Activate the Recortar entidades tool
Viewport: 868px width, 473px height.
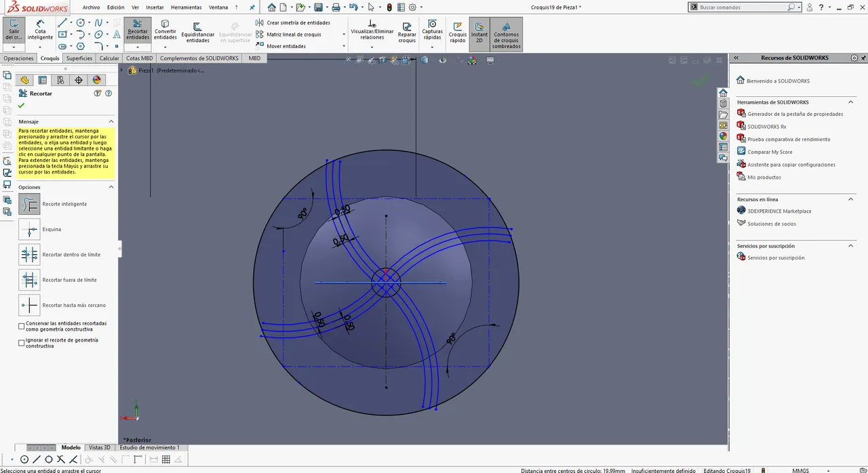tap(138, 30)
